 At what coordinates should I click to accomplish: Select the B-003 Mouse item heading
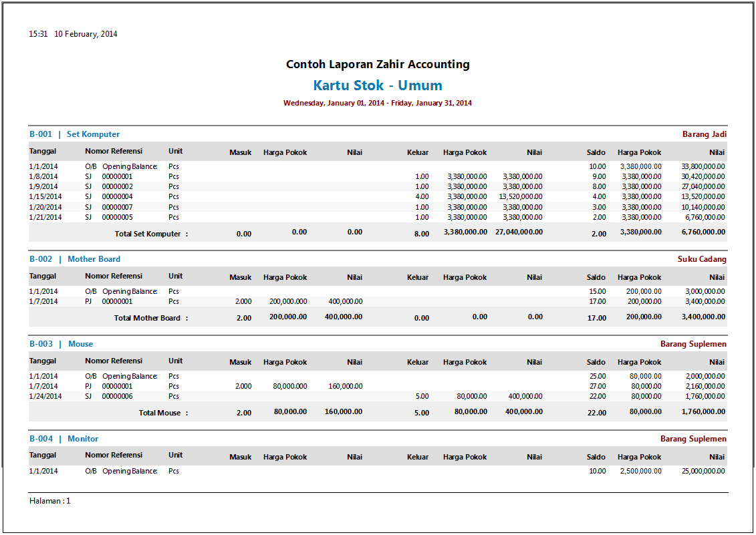tap(61, 344)
